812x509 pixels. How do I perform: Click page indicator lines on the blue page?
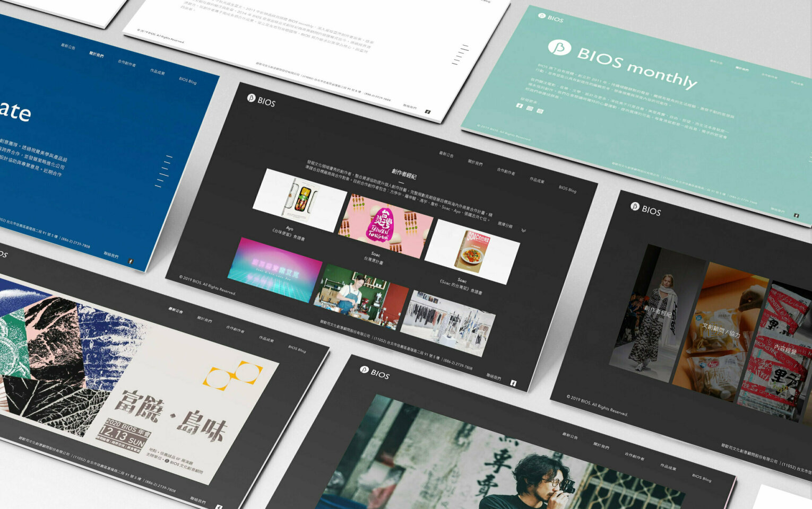tap(165, 171)
